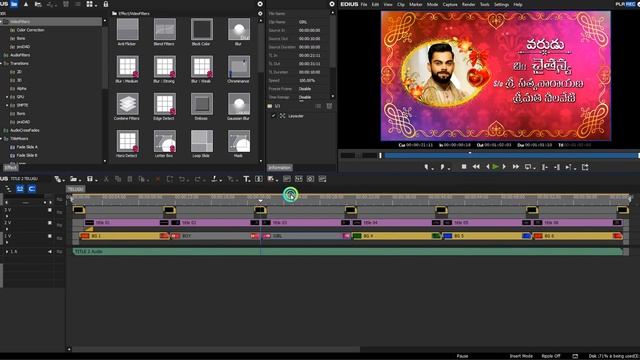Click the Export icon in player controls
This screenshot has height=360, width=640.
(585, 167)
